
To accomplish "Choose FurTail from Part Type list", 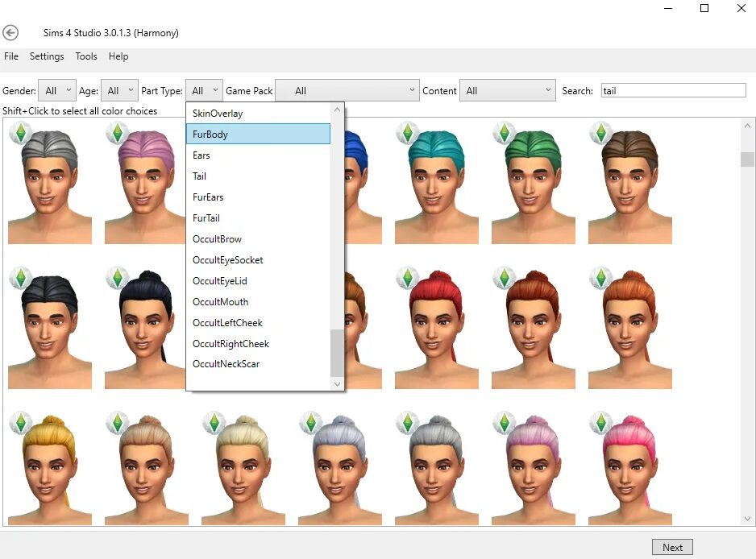I will tap(258, 217).
